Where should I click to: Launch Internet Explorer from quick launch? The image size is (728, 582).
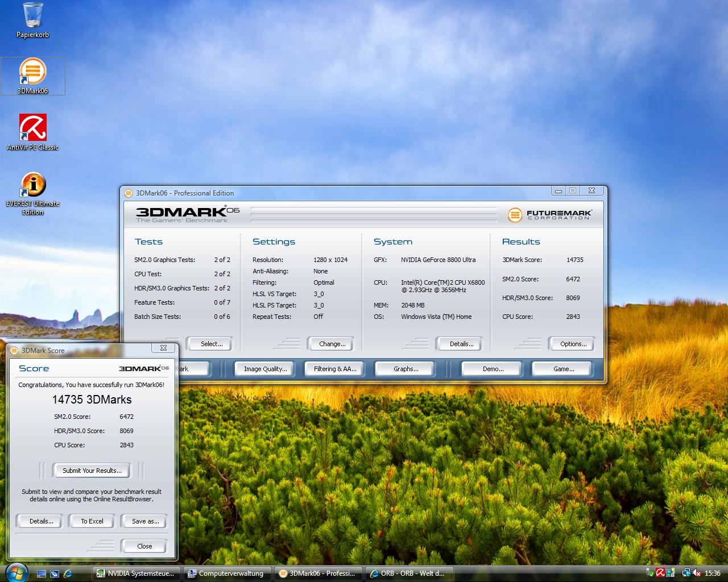click(68, 573)
